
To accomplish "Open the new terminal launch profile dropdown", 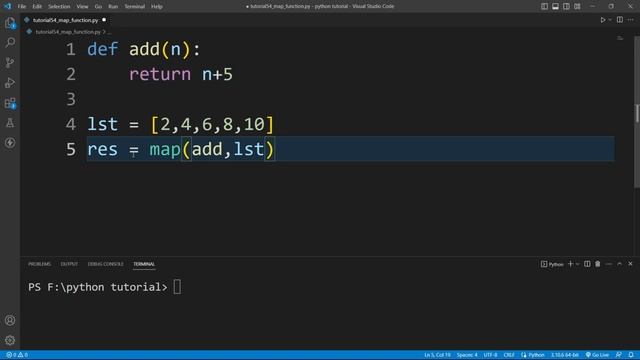I will 578,264.
